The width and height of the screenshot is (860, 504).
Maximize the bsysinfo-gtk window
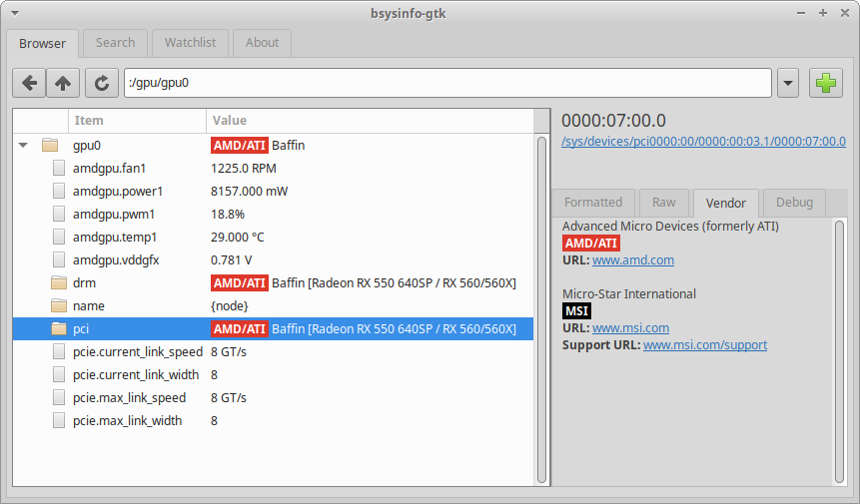pos(823,13)
